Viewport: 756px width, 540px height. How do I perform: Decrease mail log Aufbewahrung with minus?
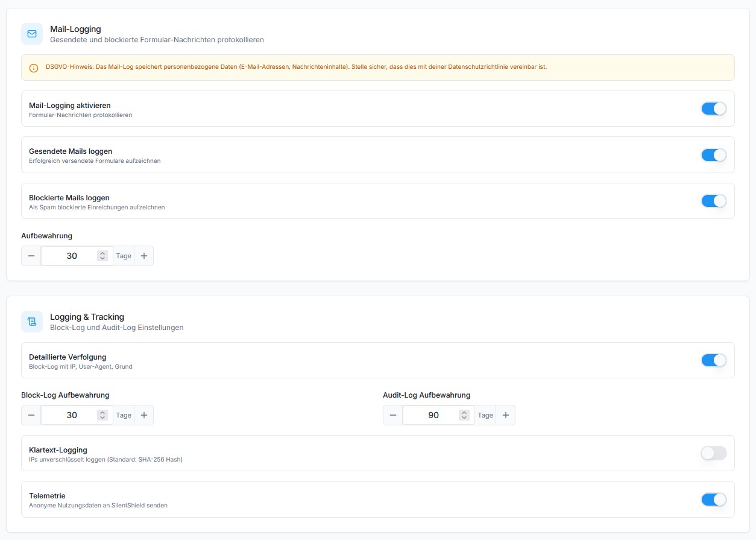click(x=31, y=256)
